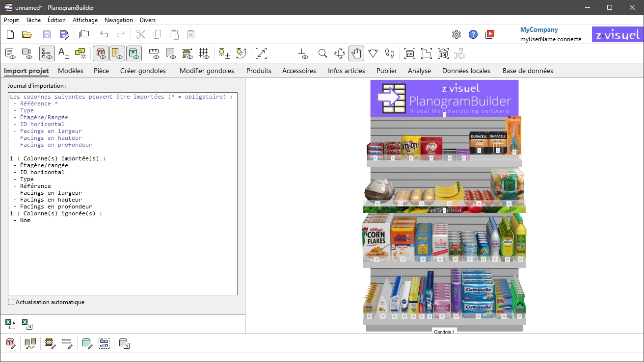Click Excel new file template icon
This screenshot has width=644, height=362.
10,324
